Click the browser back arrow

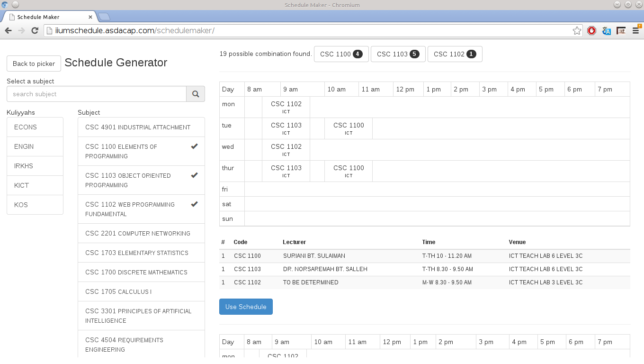(x=9, y=30)
